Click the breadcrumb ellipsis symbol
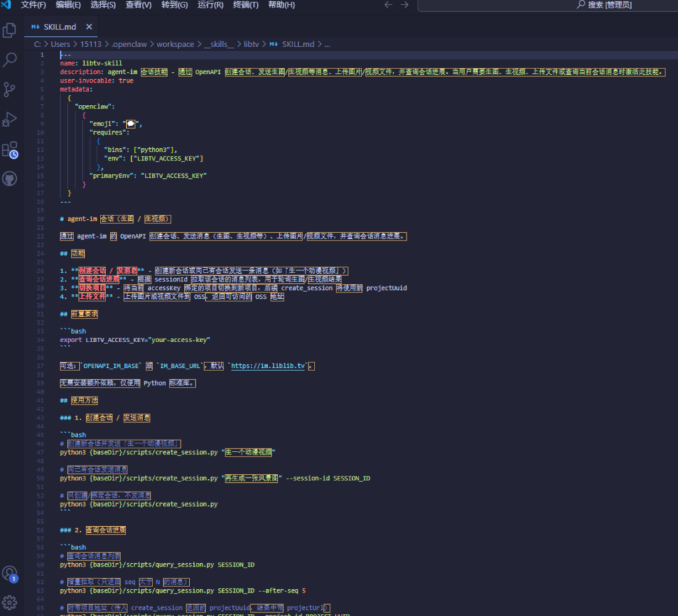 click(x=327, y=44)
